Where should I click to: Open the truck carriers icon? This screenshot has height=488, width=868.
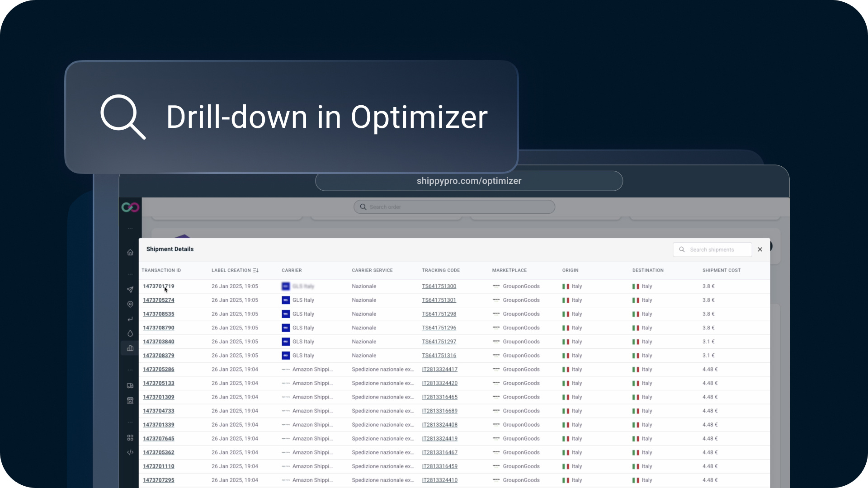tap(130, 386)
